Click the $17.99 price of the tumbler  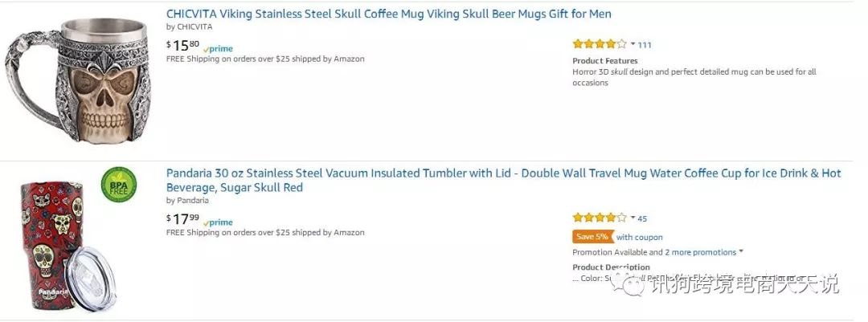pos(183,219)
